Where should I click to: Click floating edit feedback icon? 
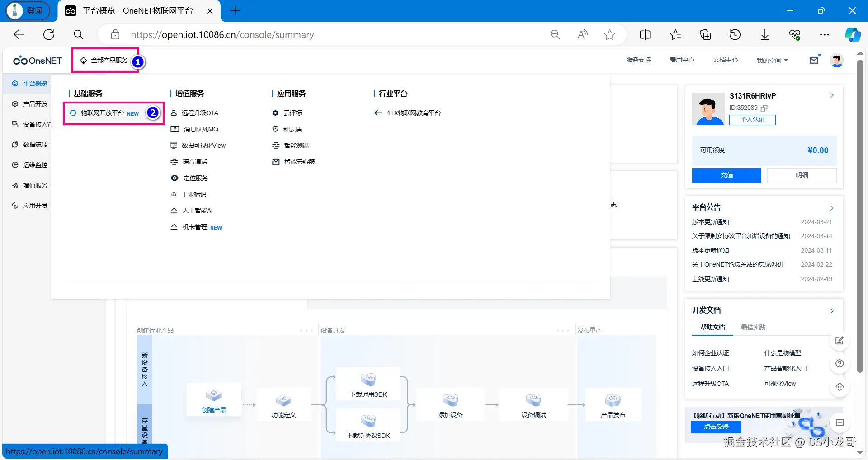point(840,341)
